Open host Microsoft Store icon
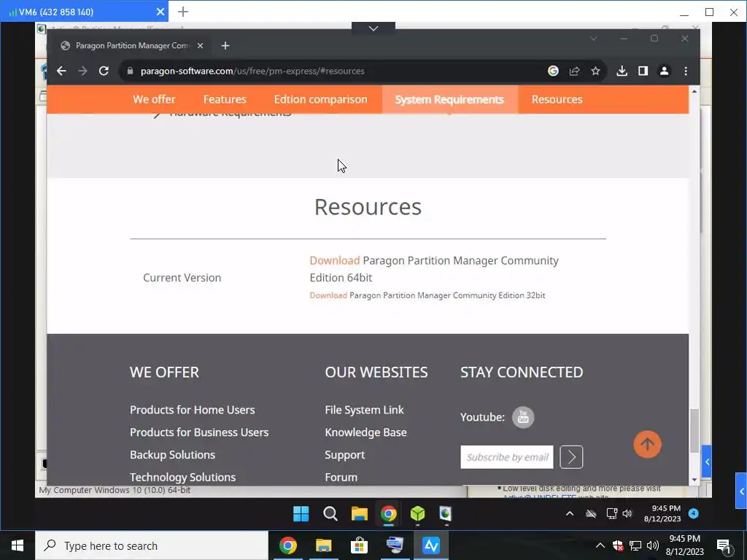The width and height of the screenshot is (747, 560). tap(359, 545)
